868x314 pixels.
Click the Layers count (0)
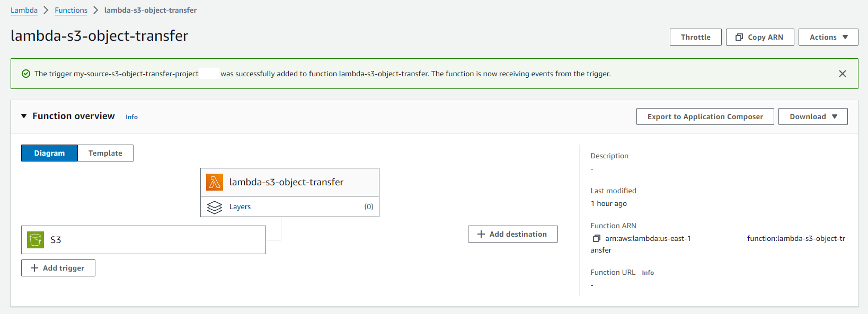coord(369,207)
